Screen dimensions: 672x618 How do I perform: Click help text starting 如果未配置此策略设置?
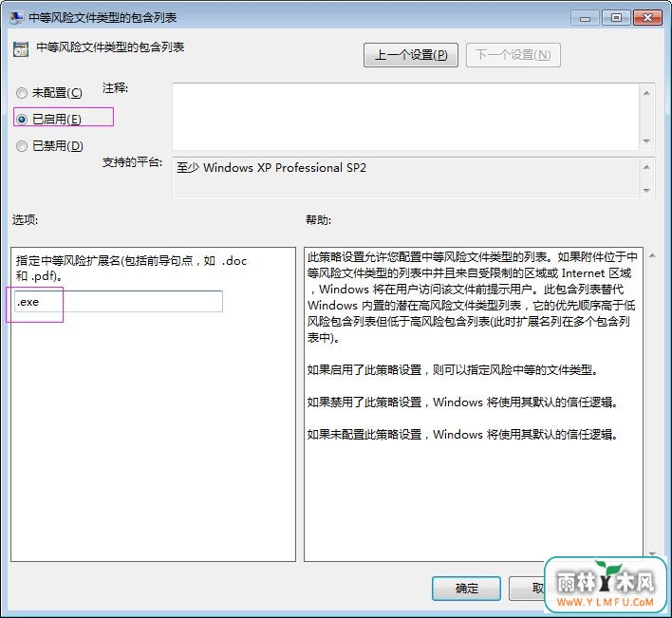tap(462, 434)
